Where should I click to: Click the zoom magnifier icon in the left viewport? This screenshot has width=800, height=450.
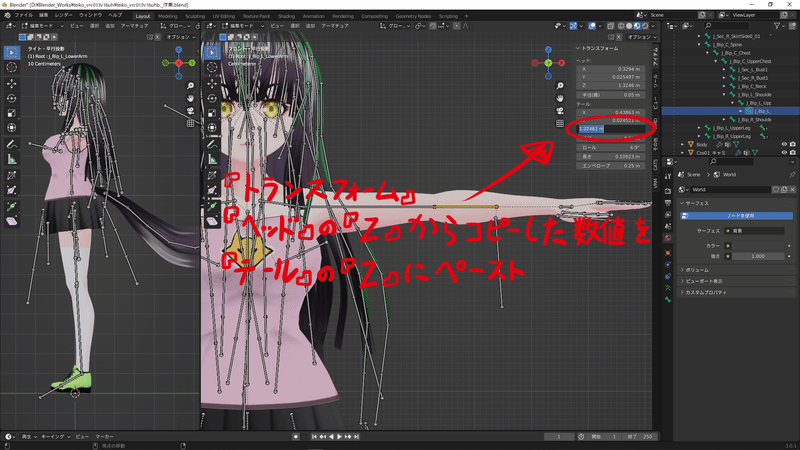tap(190, 86)
